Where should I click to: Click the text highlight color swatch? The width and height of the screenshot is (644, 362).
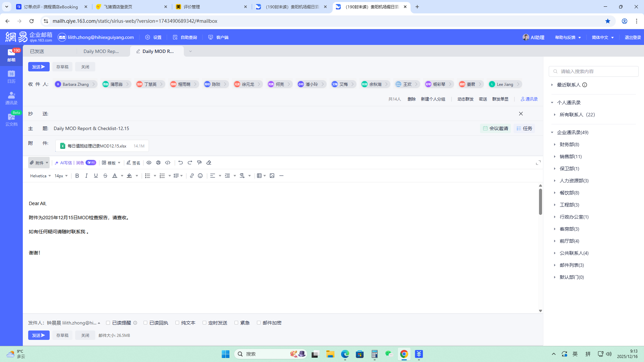(129, 176)
